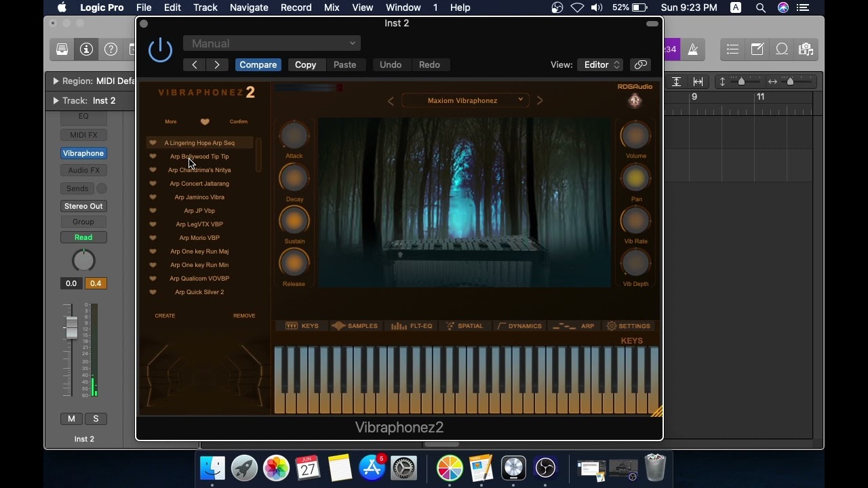Viewport: 868px width, 488px height.
Task: Open Quick Help question mark icon
Action: [x=111, y=49]
